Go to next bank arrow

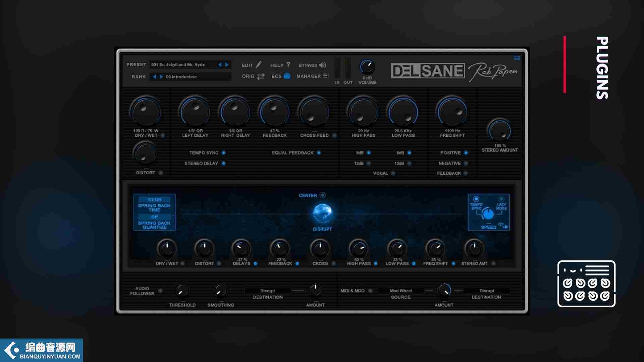tap(161, 77)
